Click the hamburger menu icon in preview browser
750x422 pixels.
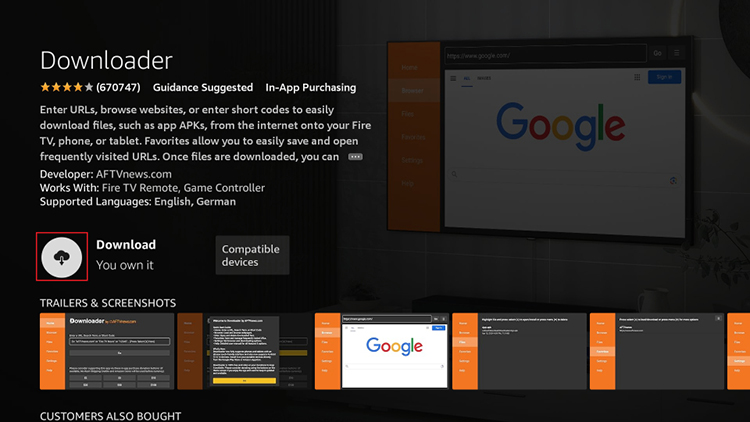[x=677, y=53]
